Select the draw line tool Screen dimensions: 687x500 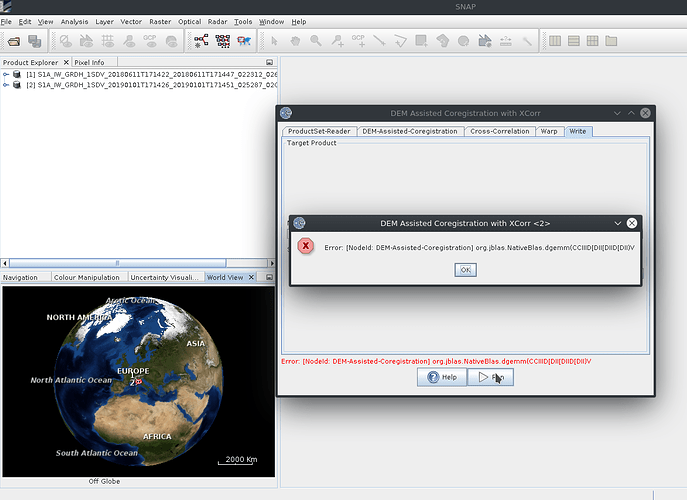coord(379,41)
